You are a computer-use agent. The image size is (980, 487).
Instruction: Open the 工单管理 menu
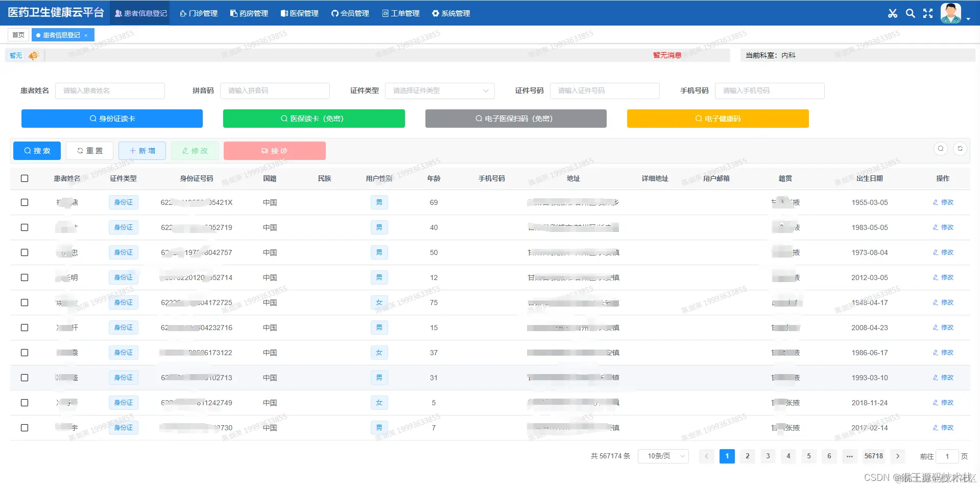tap(401, 13)
